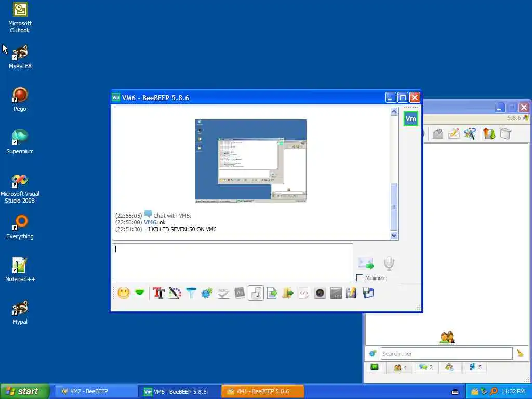Click the network connection tray icon
The height and width of the screenshot is (399, 532).
[484, 391]
